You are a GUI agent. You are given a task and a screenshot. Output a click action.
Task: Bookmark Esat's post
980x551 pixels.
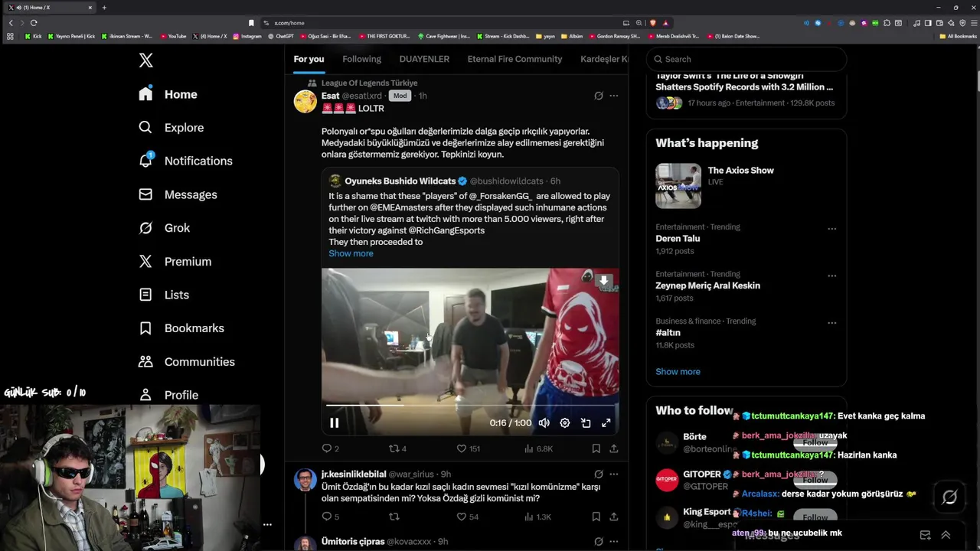(596, 448)
